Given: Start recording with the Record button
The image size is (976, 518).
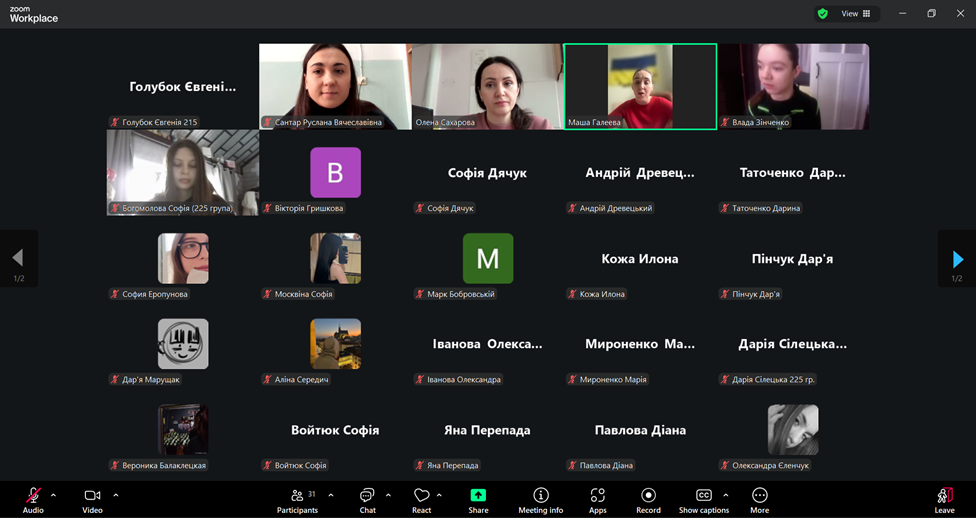Looking at the screenshot, I should 648,500.
